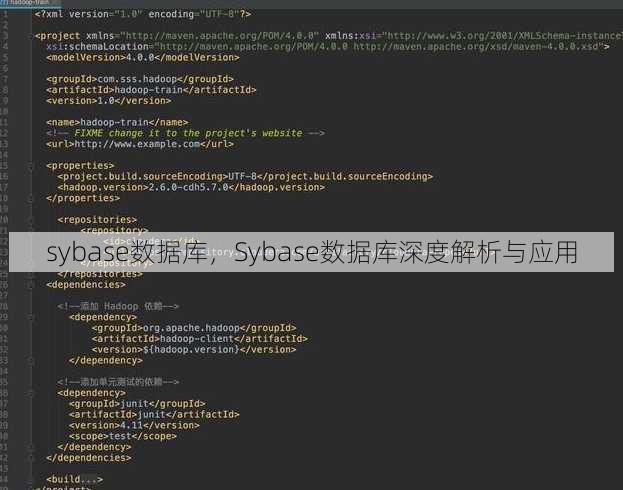
Task: Click the xml version declaration line
Action: (143, 14)
